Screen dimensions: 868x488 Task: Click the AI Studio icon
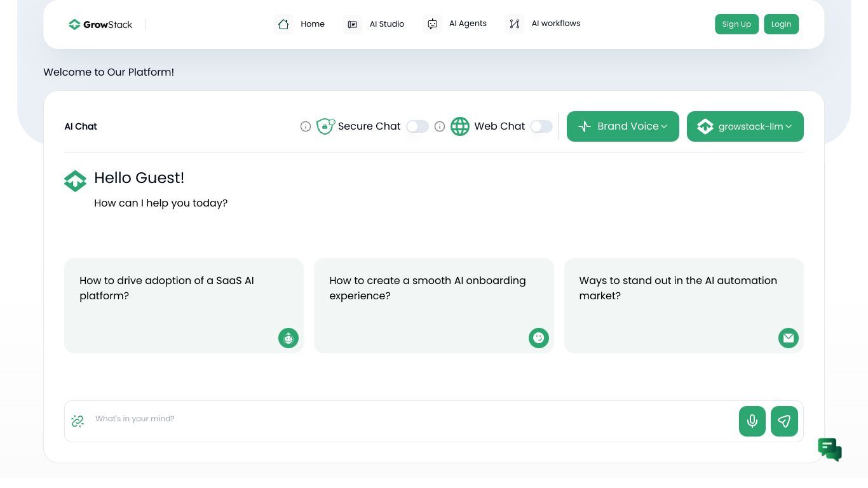pos(353,24)
